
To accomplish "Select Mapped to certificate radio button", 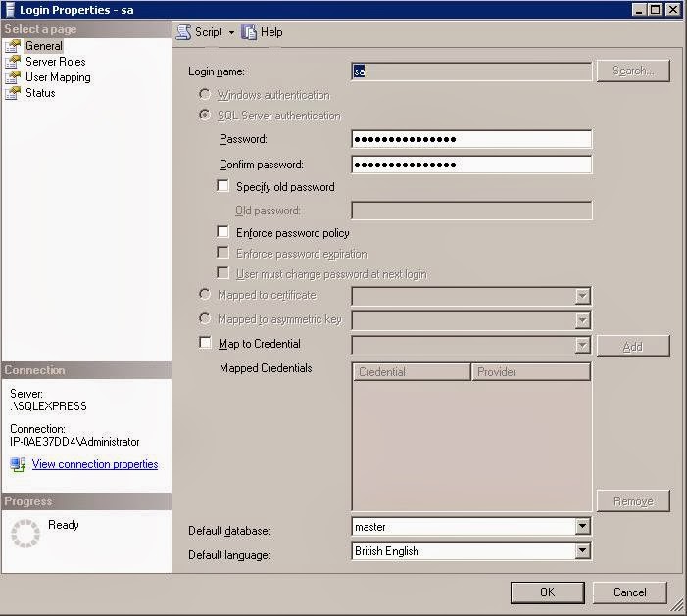I will coord(205,294).
